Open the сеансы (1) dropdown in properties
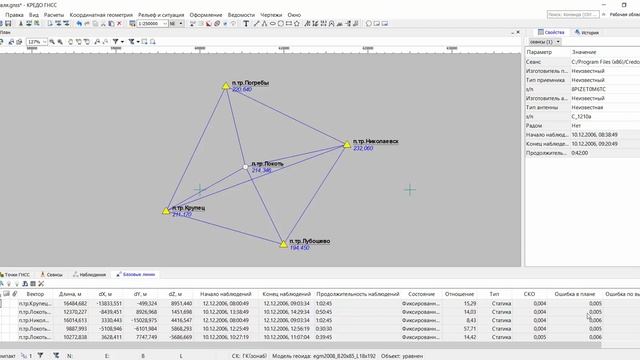 point(545,42)
